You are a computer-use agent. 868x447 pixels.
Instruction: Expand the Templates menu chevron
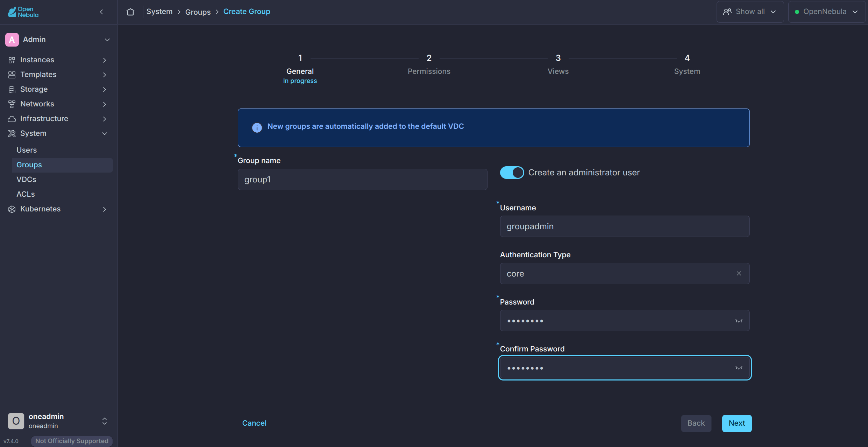click(105, 75)
